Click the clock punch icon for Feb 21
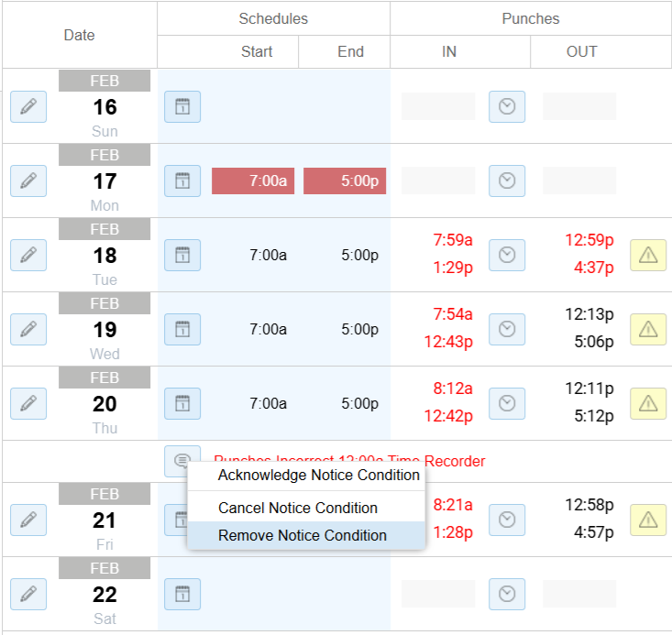672x635 pixels. coord(507,520)
